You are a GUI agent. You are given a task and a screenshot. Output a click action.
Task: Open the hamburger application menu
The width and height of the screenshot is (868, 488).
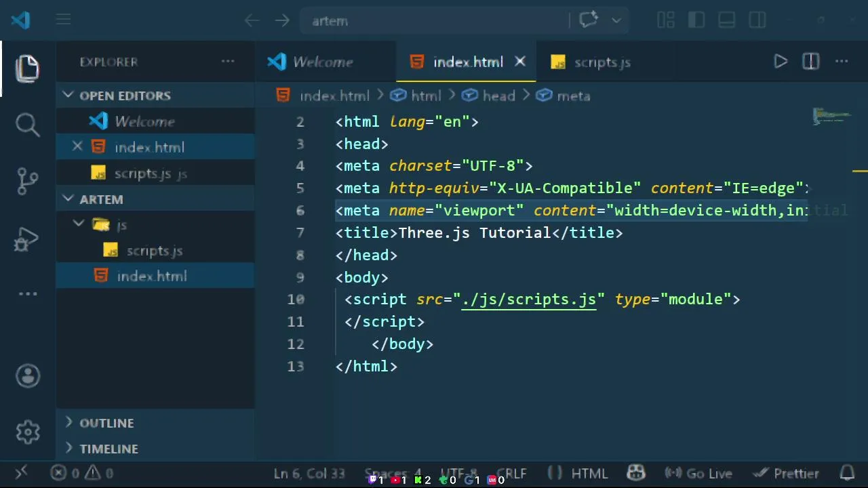click(x=63, y=20)
